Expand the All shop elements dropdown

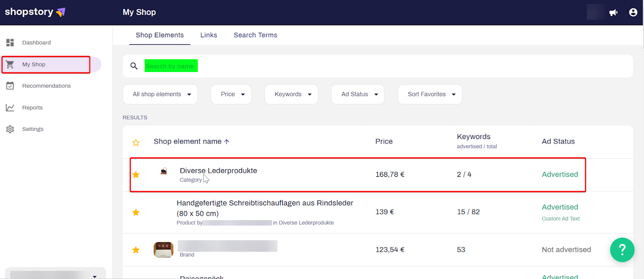(160, 94)
